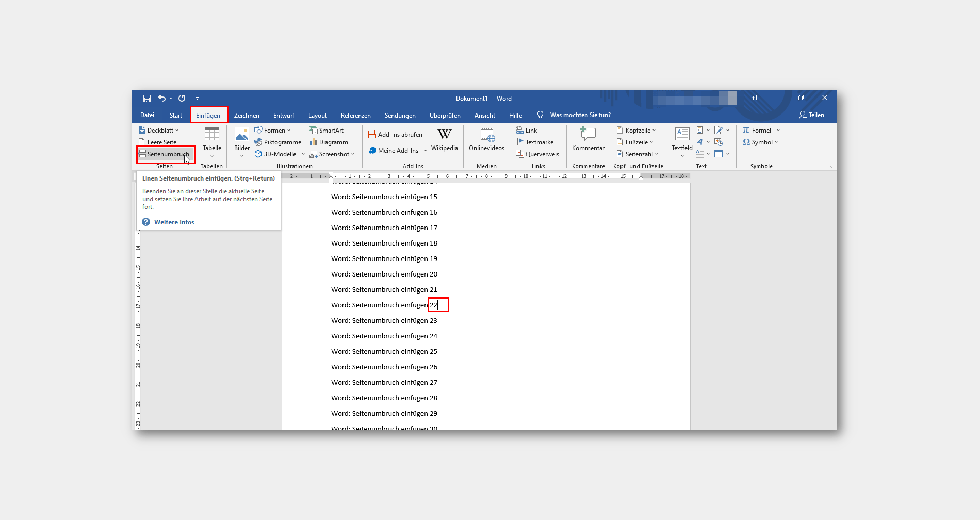Open the Referenzen tab
Image resolution: width=980 pixels, height=520 pixels.
point(356,116)
